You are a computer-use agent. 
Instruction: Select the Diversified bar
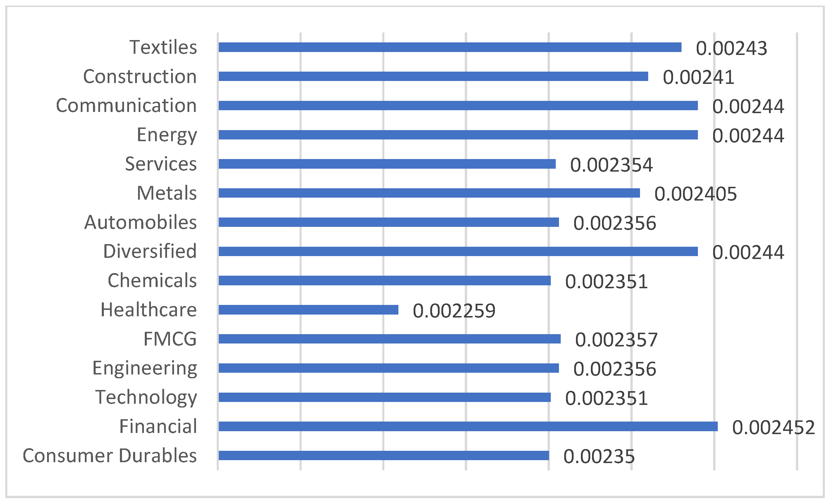point(458,251)
